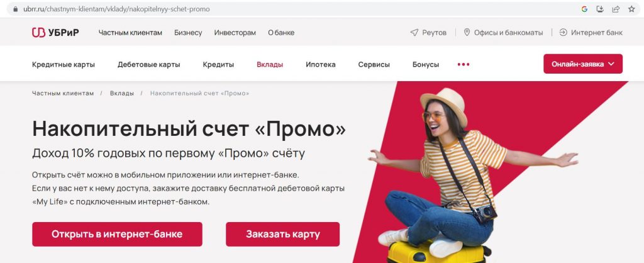Click the Открыть в интернет-банке button
The image size is (644, 263).
[117, 234]
